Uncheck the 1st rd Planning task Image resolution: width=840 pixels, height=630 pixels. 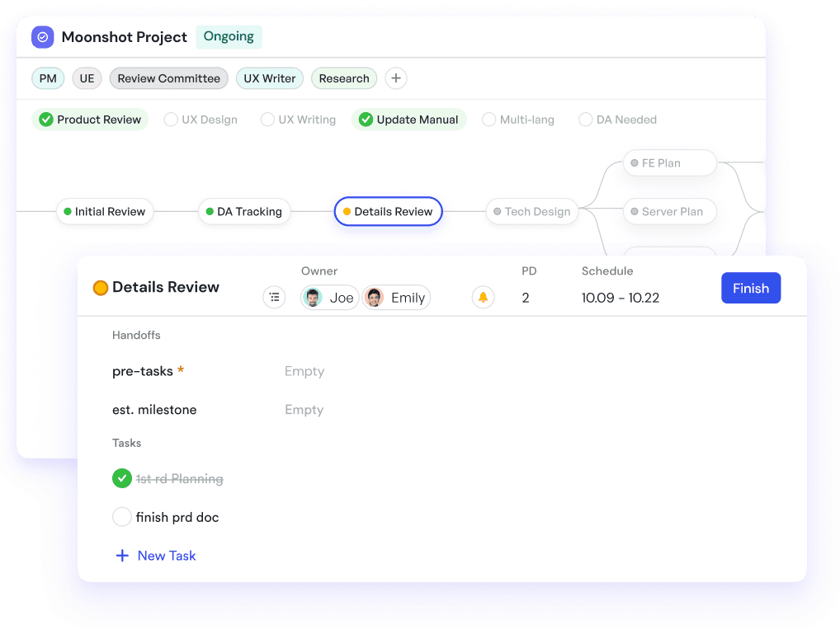click(x=121, y=478)
